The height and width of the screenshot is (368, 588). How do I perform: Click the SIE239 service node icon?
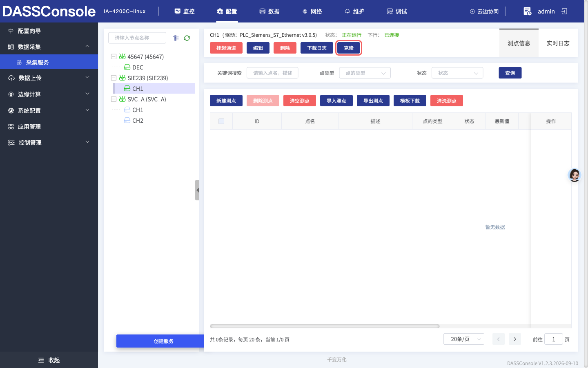tap(122, 78)
